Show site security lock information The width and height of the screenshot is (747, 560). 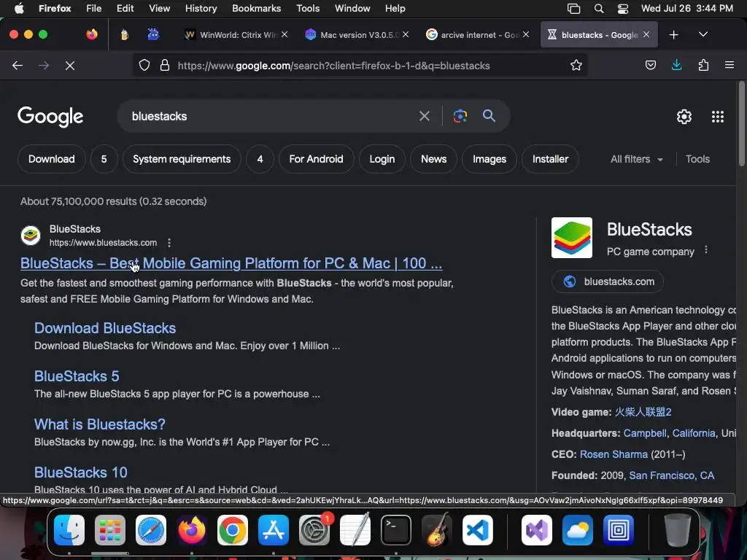coord(165,65)
